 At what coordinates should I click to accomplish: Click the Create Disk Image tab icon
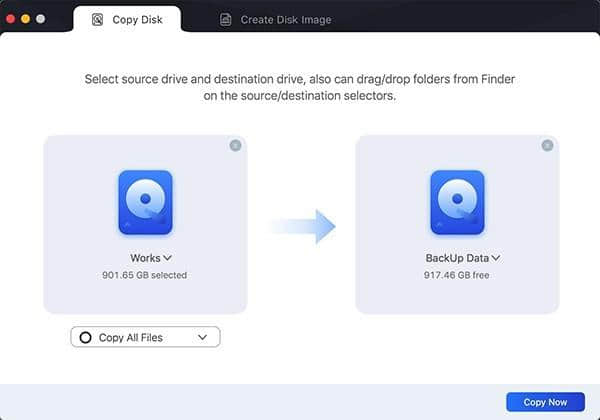click(226, 19)
